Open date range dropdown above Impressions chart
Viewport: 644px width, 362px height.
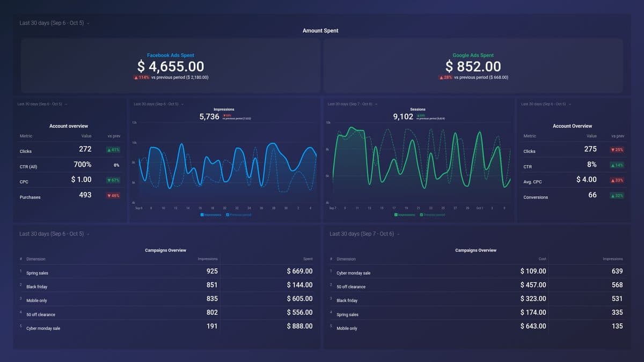click(158, 104)
